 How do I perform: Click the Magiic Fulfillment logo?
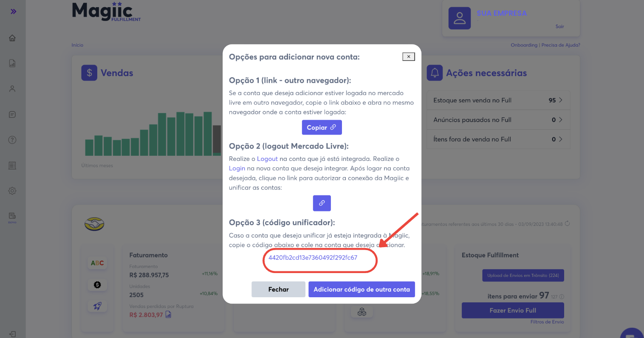pyautogui.click(x=106, y=11)
